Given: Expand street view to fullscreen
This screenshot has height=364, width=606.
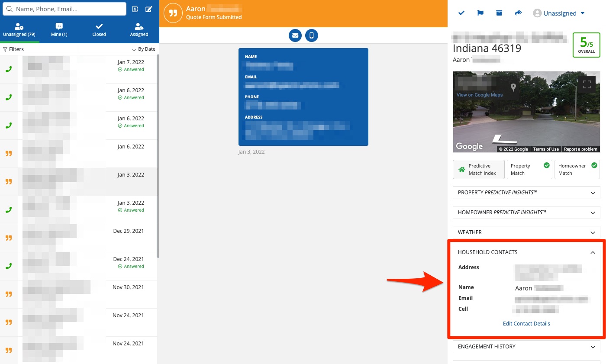Looking at the screenshot, I should click(x=587, y=85).
